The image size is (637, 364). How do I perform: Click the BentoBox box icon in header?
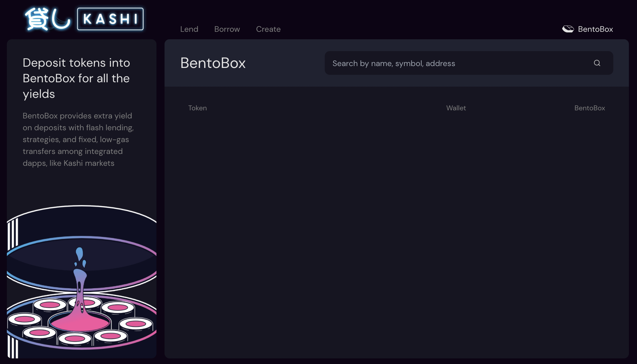568,29
